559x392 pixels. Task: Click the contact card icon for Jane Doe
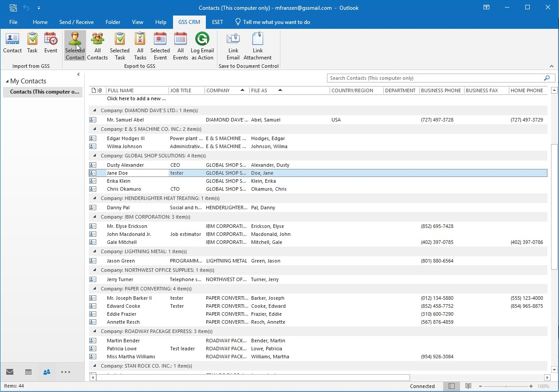(x=93, y=173)
